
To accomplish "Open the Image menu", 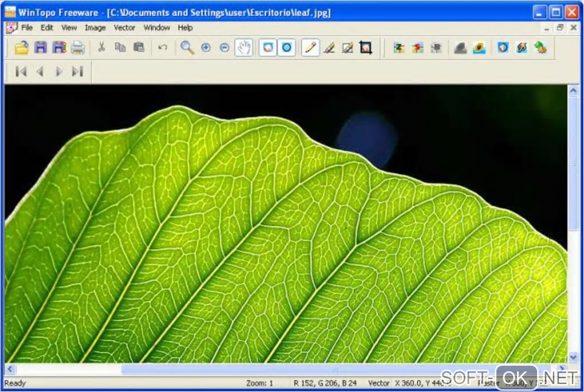I will point(95,27).
